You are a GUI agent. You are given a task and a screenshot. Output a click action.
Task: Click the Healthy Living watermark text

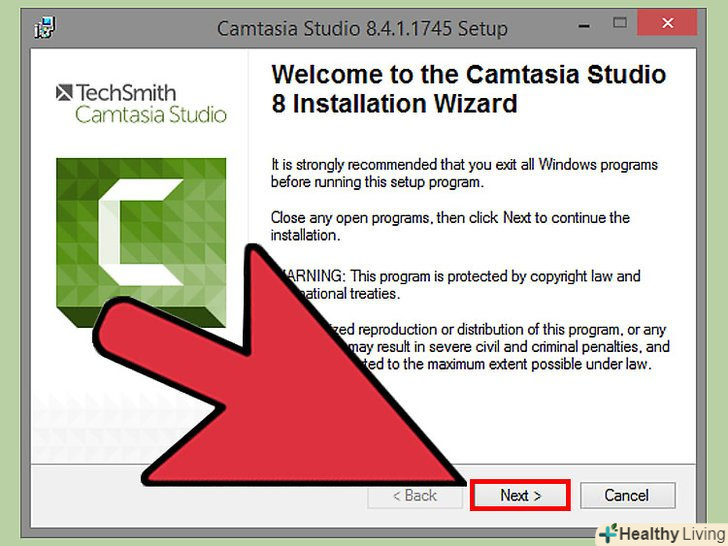click(x=672, y=534)
